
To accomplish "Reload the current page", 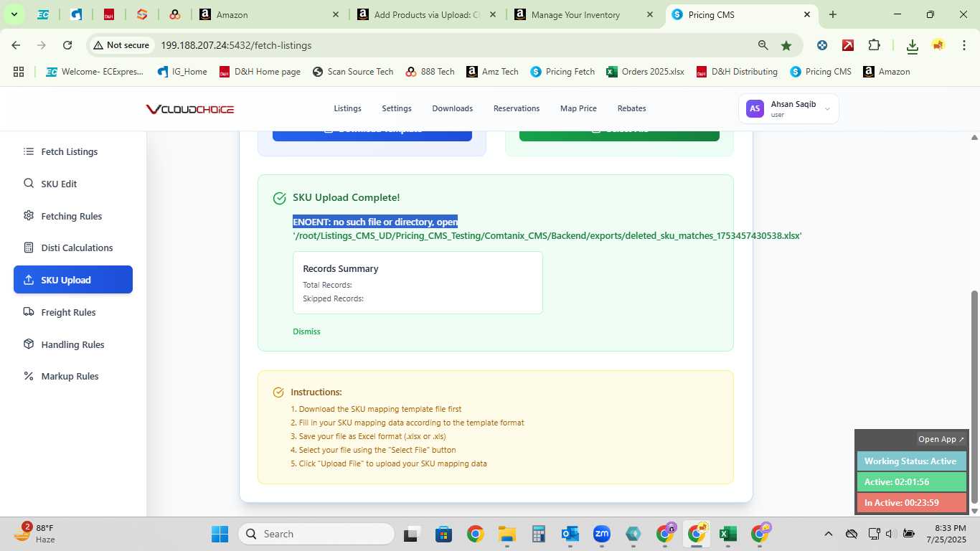I will tap(67, 45).
